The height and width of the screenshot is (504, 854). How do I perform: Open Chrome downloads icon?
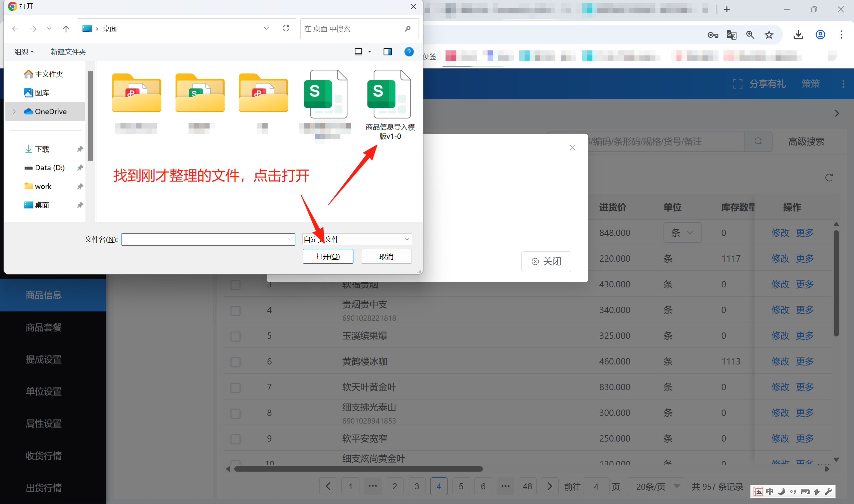pos(798,35)
